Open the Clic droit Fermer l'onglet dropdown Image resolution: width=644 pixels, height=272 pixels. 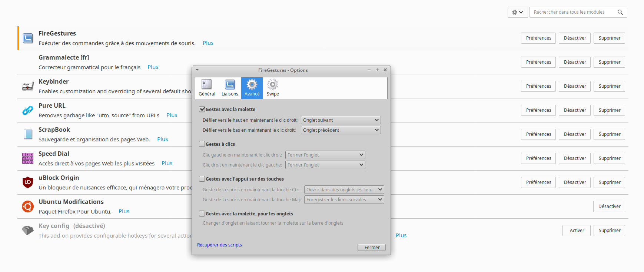(325, 165)
